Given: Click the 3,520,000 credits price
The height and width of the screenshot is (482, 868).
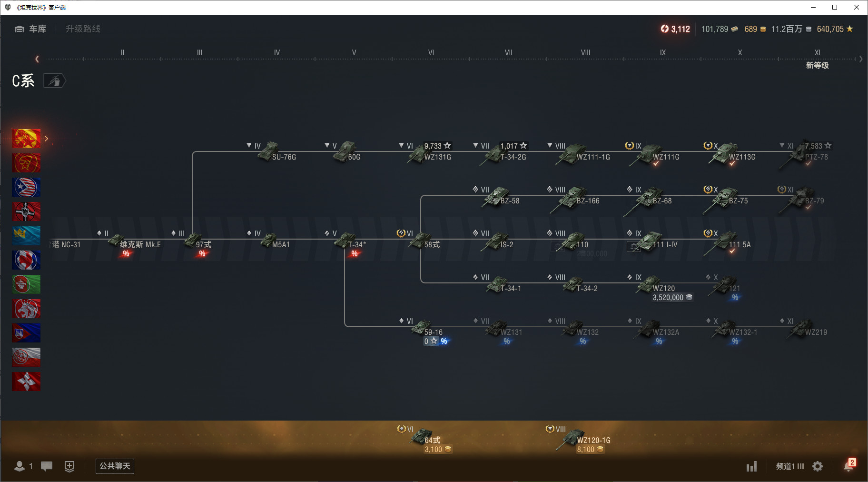Looking at the screenshot, I should tap(672, 298).
